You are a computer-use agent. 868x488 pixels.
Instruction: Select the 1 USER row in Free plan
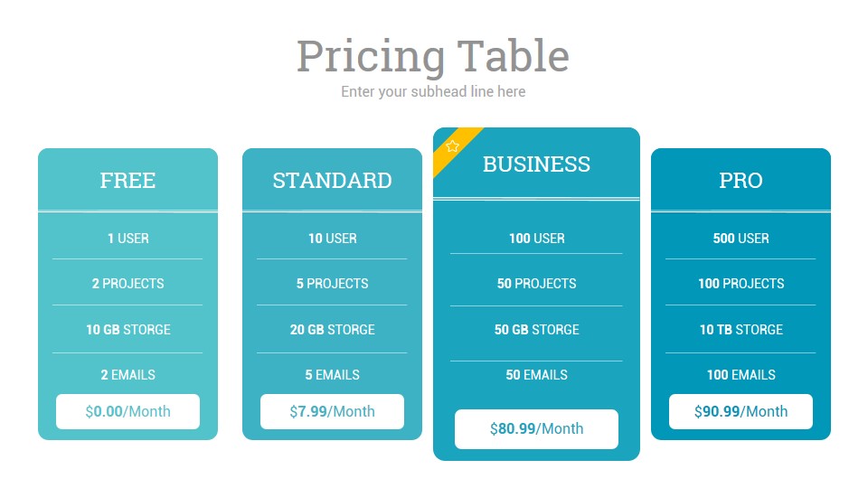tap(127, 239)
